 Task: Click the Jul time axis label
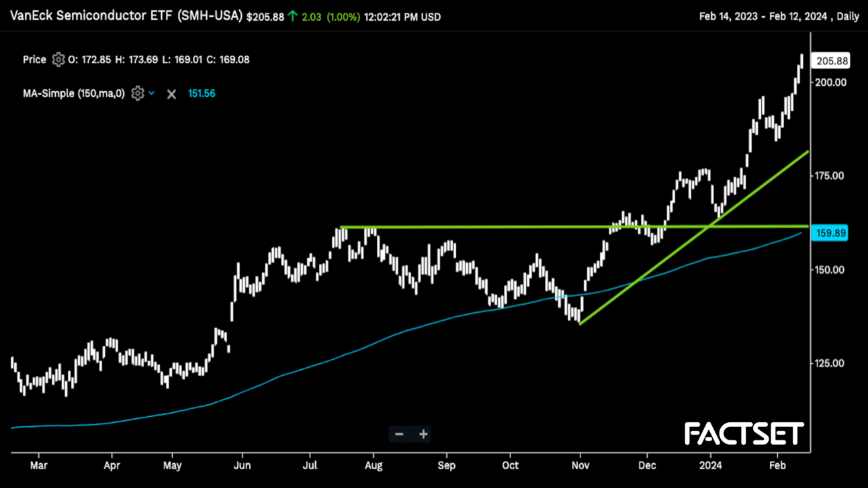(310, 465)
